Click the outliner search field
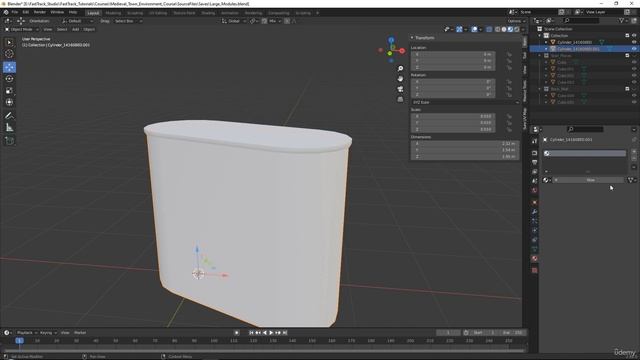The height and width of the screenshot is (360, 640). click(x=581, y=20)
